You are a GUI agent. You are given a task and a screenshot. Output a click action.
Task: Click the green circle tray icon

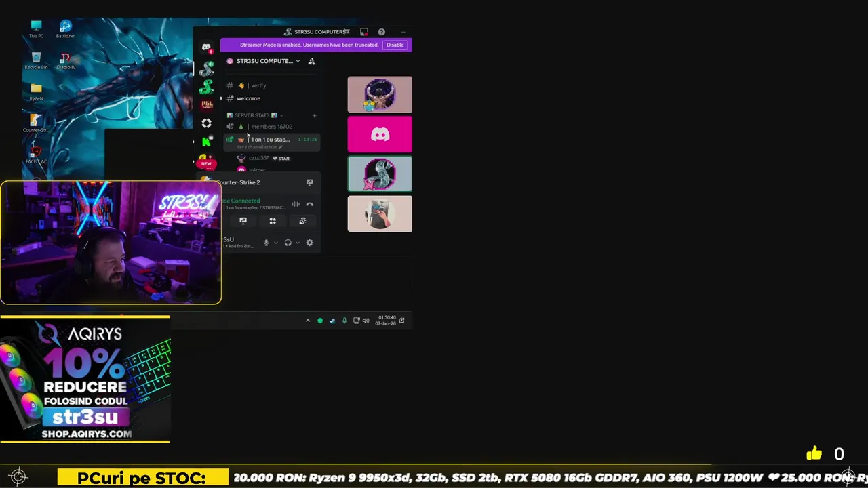[x=320, y=321]
